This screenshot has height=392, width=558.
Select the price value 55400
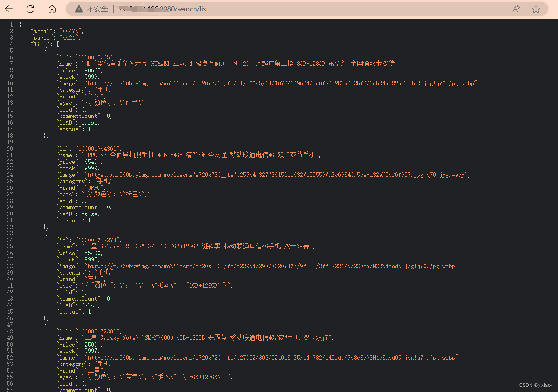93,253
